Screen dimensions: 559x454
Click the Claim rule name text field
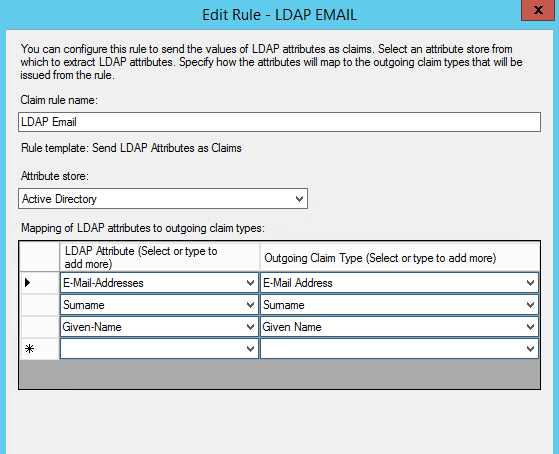click(279, 122)
